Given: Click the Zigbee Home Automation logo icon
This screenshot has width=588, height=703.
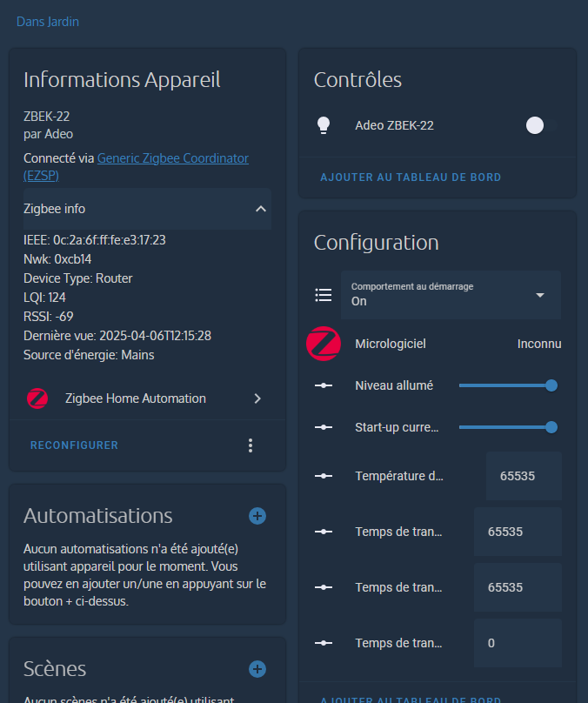Looking at the screenshot, I should click(37, 398).
